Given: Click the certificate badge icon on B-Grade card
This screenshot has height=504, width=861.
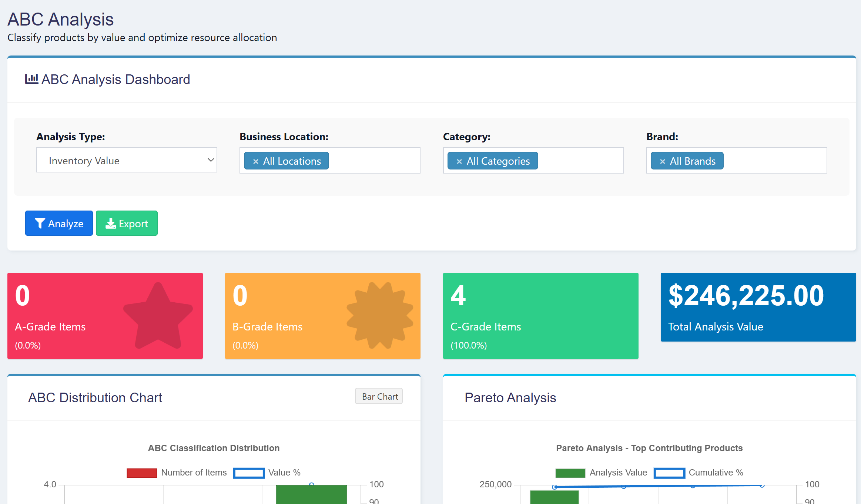Looking at the screenshot, I should [380, 316].
